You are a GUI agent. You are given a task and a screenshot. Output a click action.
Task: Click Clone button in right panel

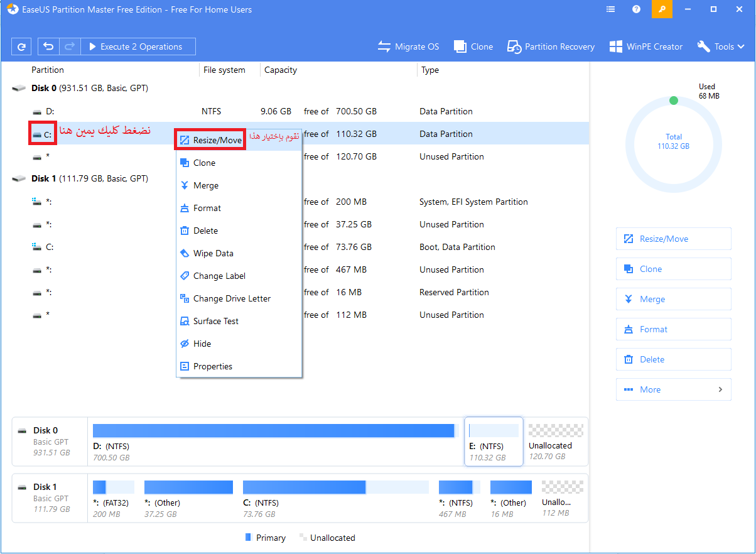coord(674,269)
